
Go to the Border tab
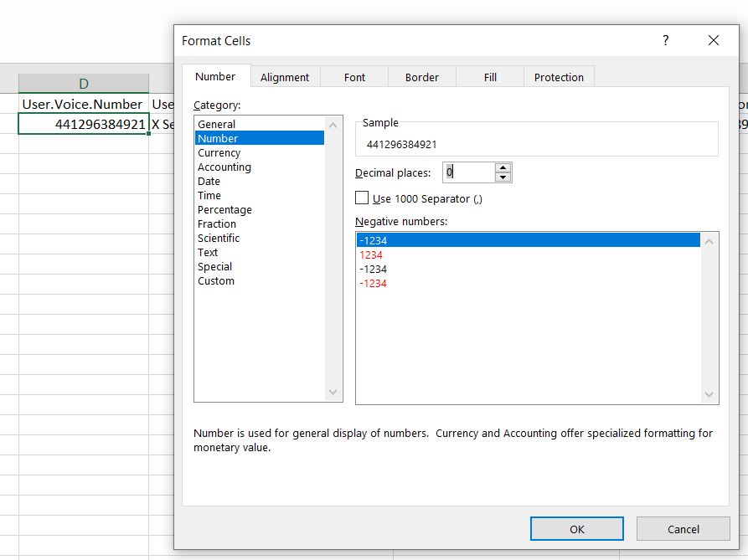pos(422,77)
